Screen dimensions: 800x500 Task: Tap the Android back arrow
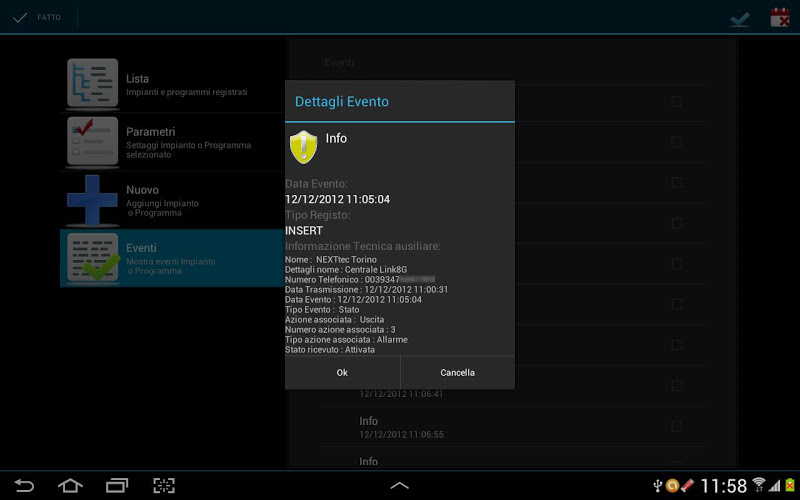(23, 485)
